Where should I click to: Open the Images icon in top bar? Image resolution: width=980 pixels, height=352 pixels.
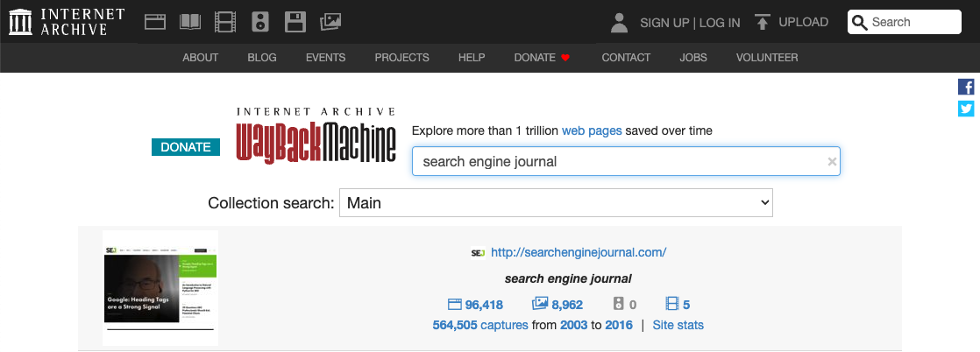click(330, 23)
